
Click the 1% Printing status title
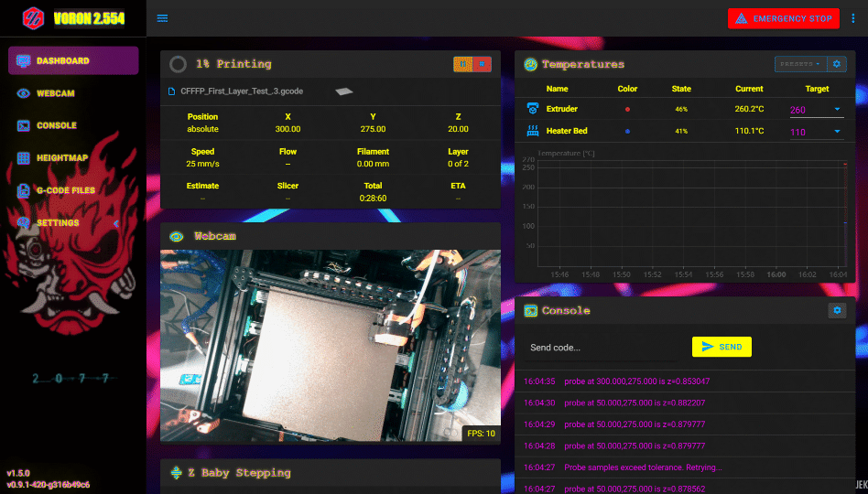(x=233, y=64)
